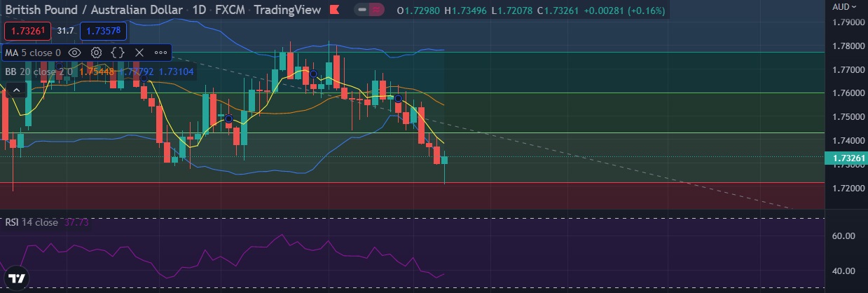Click price scale label 1.78000
This screenshot has height=293, width=868.
(846, 46)
